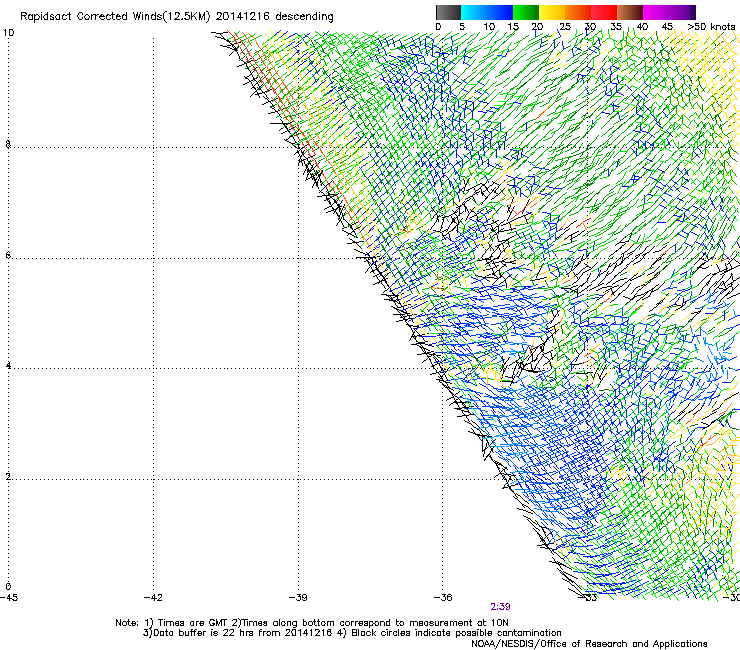Click the cyan 5-10 knots color swatch
Viewport: 740px width, 650px height.
pyautogui.click(x=474, y=12)
